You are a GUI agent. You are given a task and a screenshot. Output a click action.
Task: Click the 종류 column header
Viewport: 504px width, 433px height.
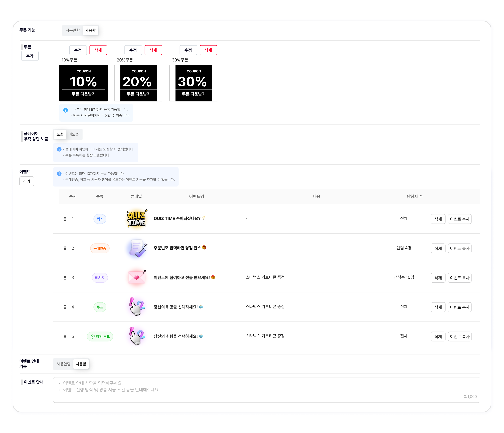click(100, 197)
